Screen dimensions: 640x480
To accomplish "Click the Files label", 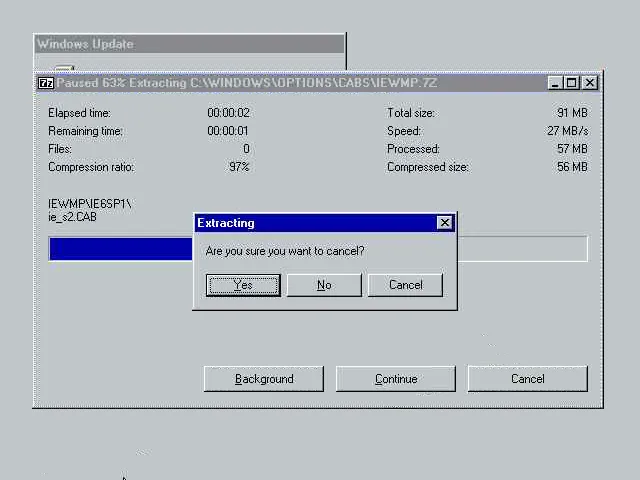I will click(x=60, y=149).
